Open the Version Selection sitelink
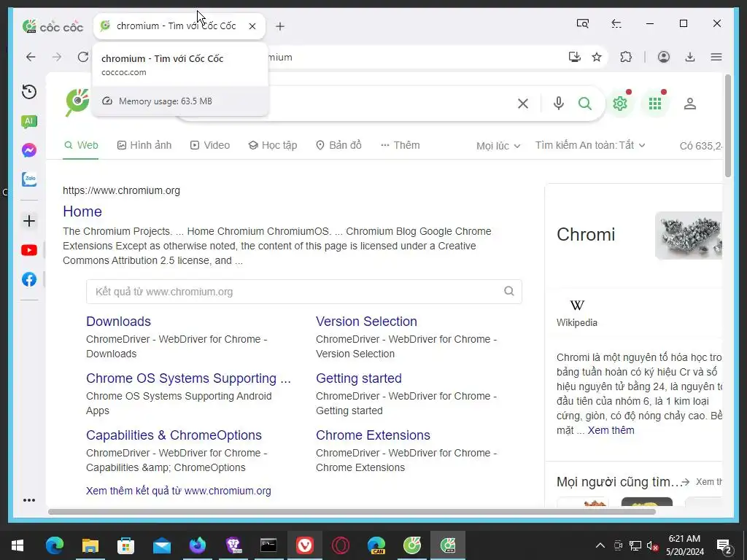This screenshot has height=560, width=747. (x=366, y=322)
